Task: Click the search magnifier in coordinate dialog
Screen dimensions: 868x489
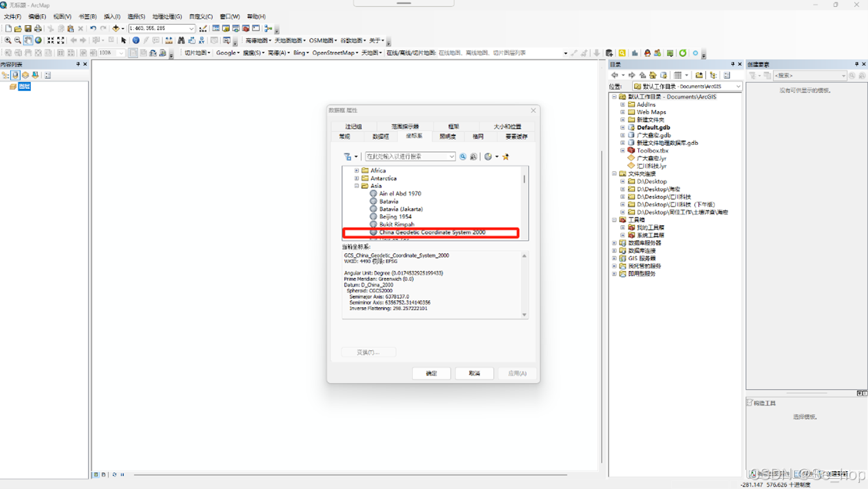Action: [x=463, y=157]
